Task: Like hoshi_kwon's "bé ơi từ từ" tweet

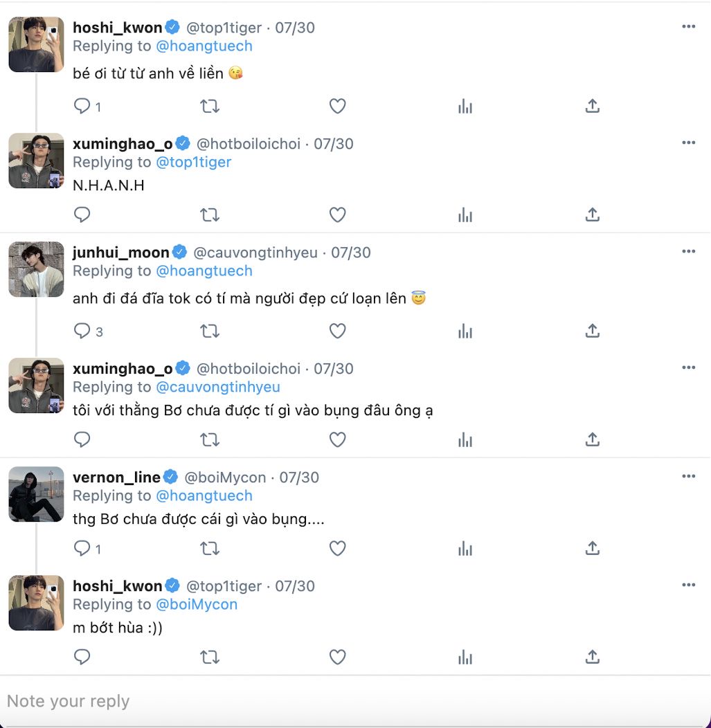Action: [x=337, y=106]
